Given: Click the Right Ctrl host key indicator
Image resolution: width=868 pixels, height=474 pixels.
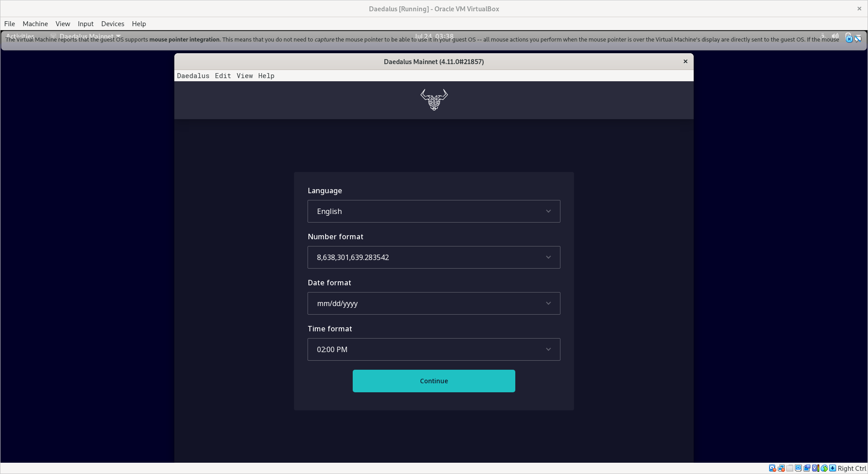Looking at the screenshot, I should [852, 469].
